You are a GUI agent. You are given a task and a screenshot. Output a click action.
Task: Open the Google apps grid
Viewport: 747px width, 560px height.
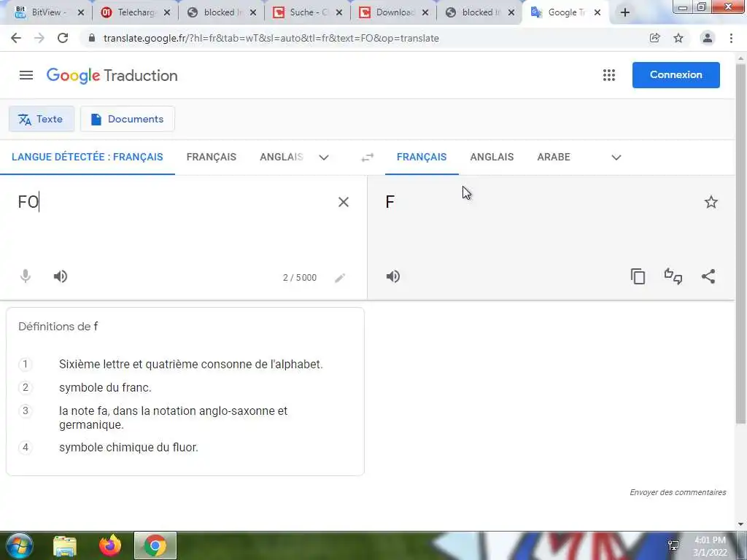pos(609,75)
